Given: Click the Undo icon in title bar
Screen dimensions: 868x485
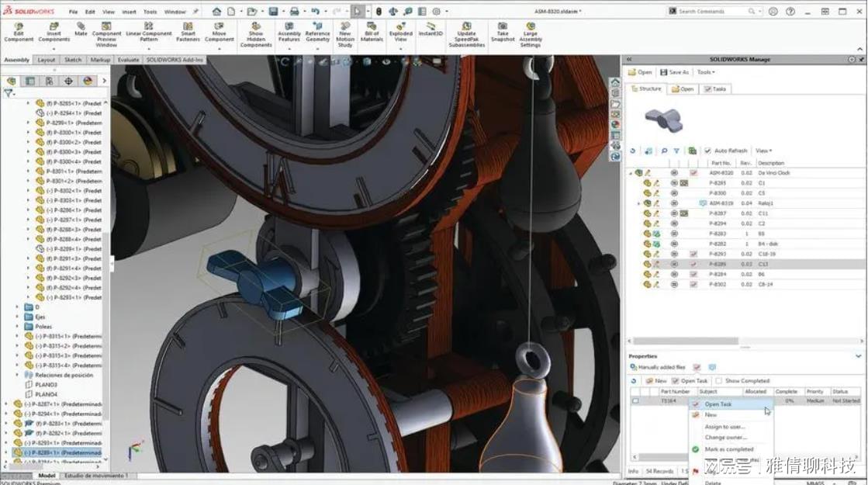Looking at the screenshot, I should [x=315, y=11].
